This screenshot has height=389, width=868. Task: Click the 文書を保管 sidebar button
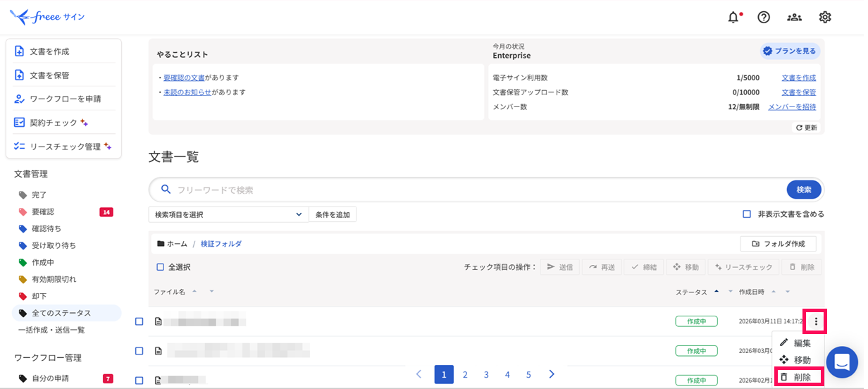pyautogui.click(x=63, y=75)
